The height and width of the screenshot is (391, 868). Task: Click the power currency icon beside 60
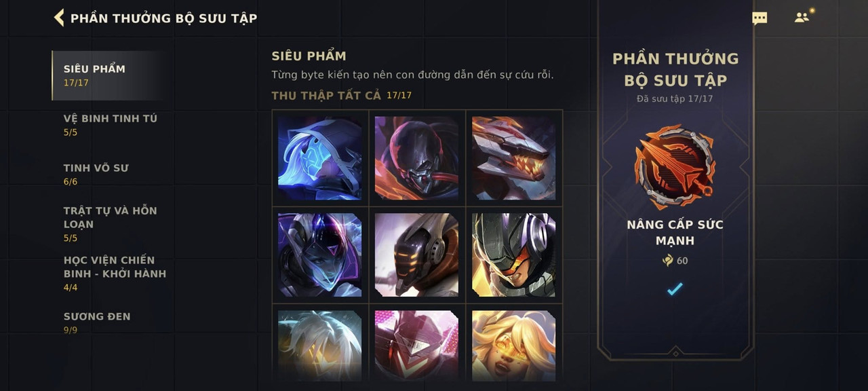667,261
